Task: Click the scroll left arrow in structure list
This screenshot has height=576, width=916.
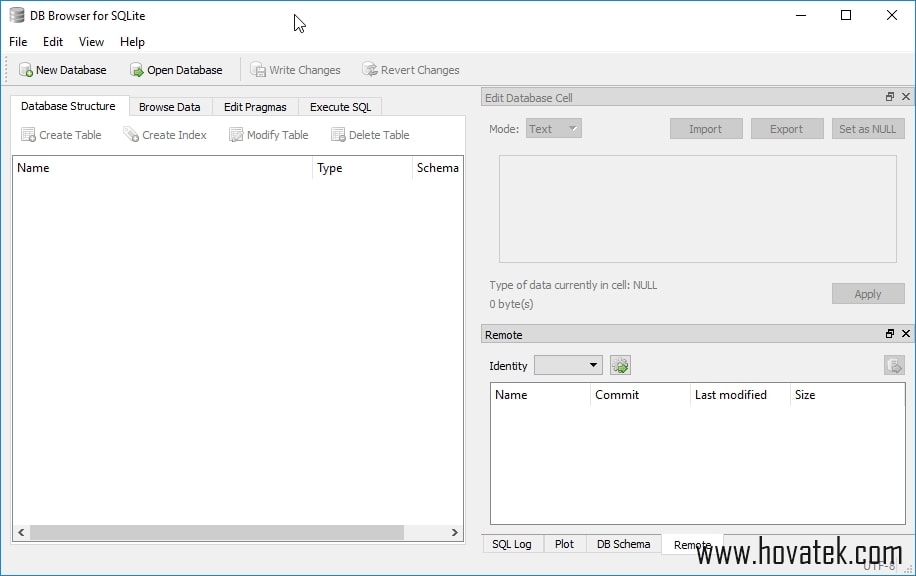Action: (21, 532)
